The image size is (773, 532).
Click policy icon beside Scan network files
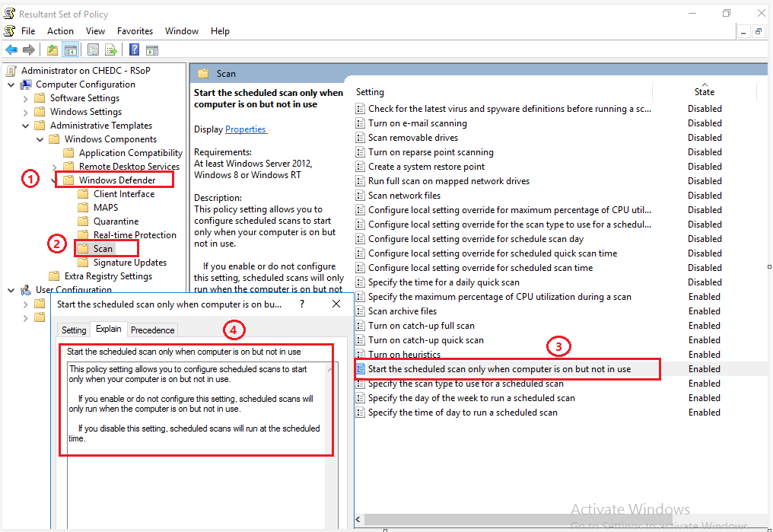361,196
